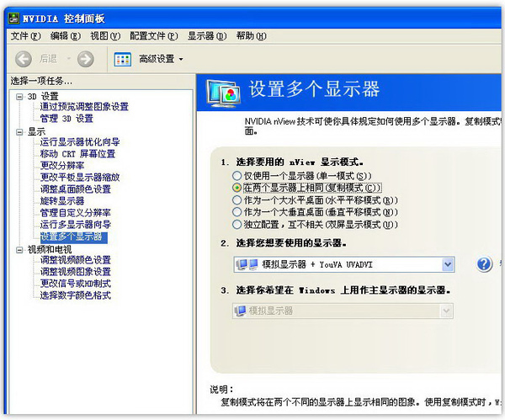
Task: Open 选择数字颜色格式 task link
Action: click(x=76, y=295)
